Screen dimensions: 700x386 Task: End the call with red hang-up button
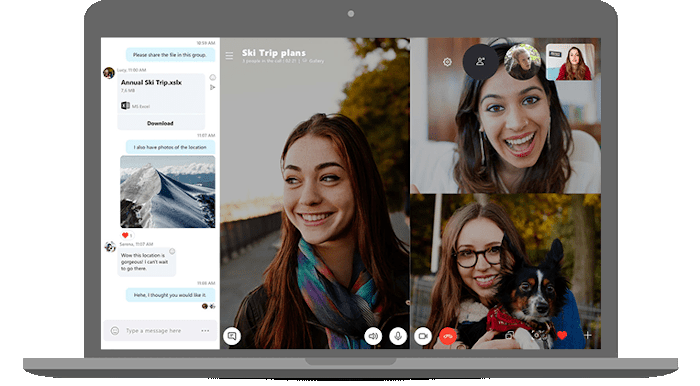click(448, 336)
